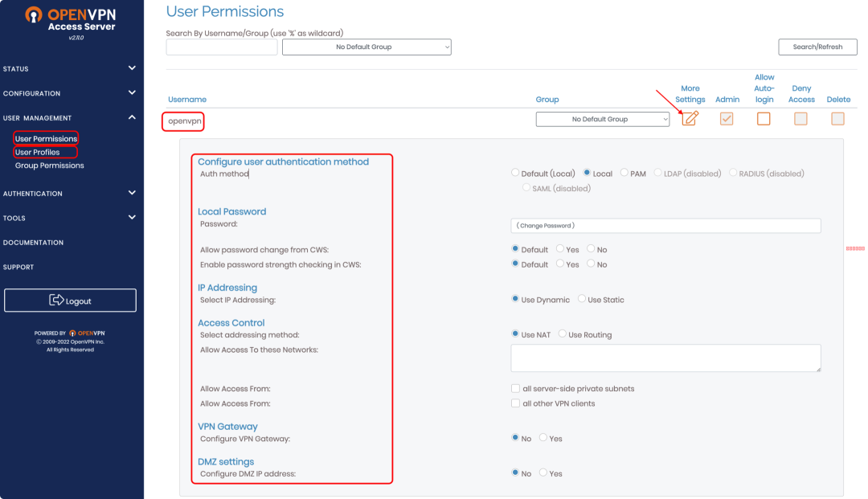
Task: Open Group Permissions in the sidebar
Action: tap(50, 166)
